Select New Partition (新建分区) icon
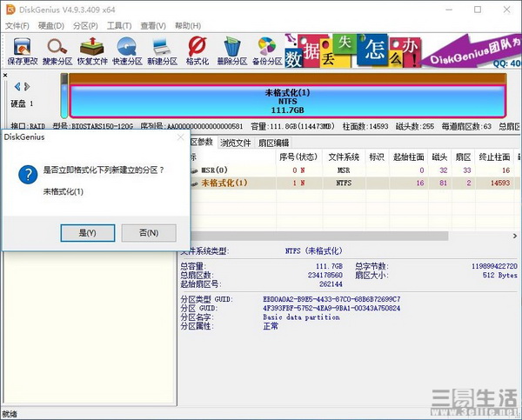 [x=162, y=51]
